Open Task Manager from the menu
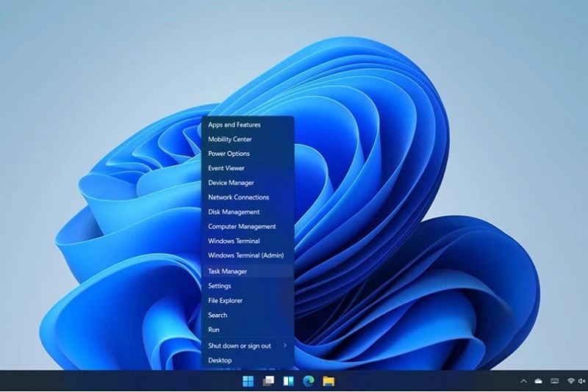588x392 pixels. pos(248,272)
